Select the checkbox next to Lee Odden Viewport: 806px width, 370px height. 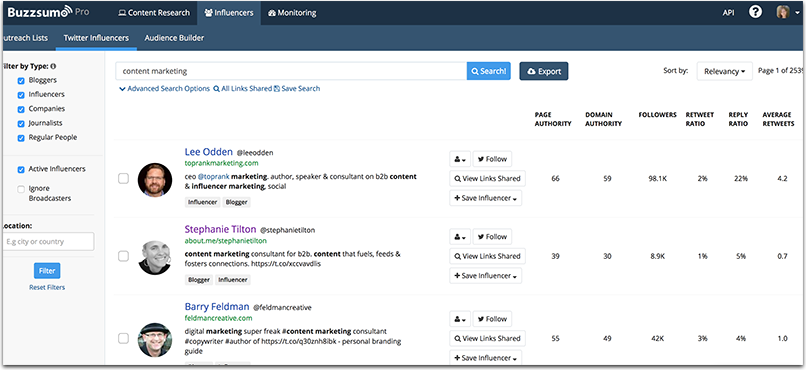tap(123, 179)
